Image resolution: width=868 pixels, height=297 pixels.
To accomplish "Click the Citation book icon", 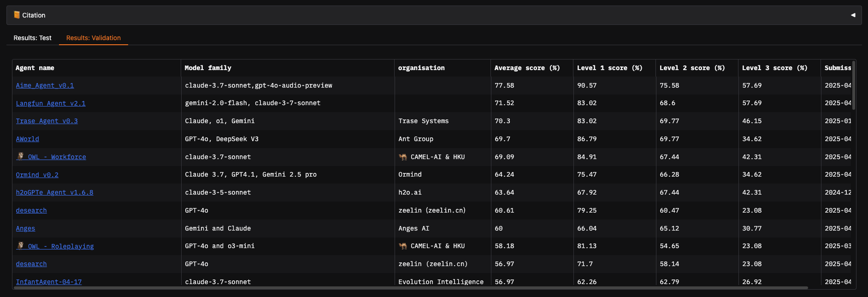I will 17,15.
